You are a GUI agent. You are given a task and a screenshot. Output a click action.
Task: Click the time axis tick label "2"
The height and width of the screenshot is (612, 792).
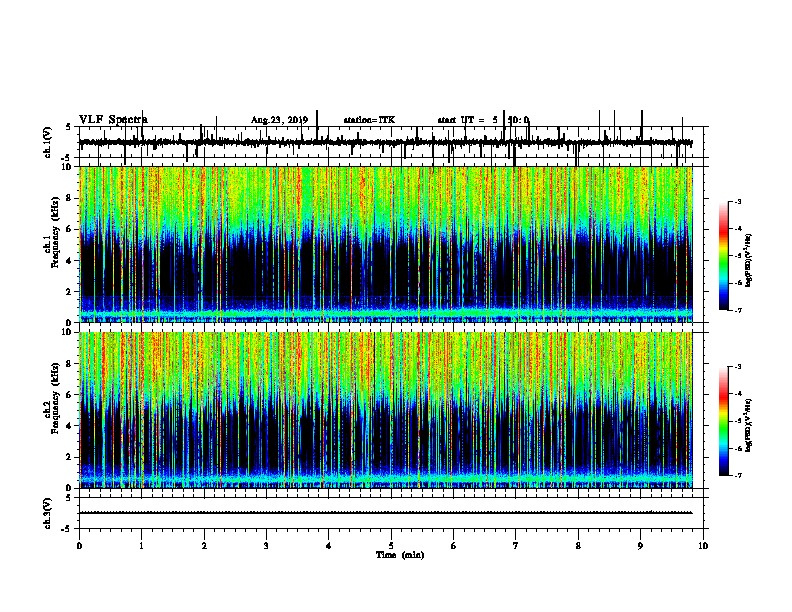tap(204, 546)
